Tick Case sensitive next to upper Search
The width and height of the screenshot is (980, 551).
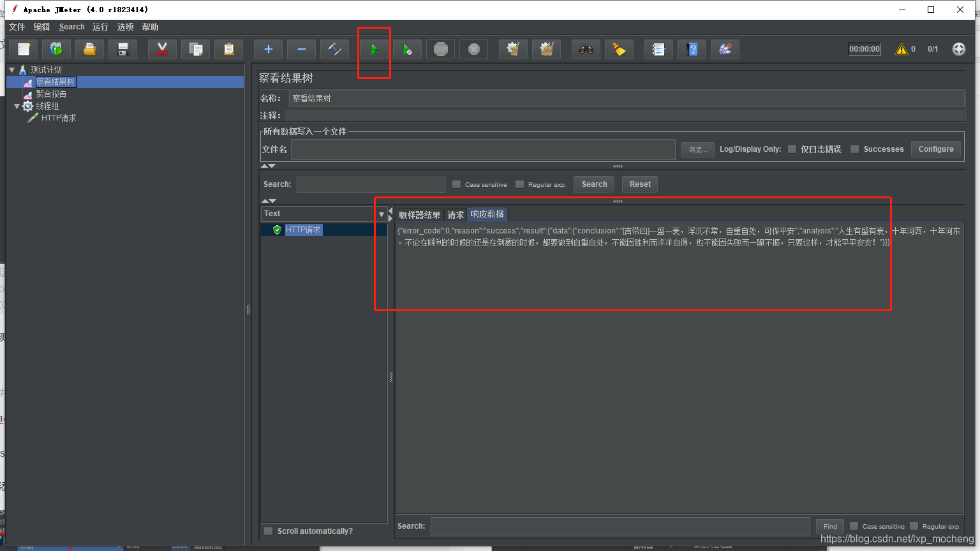[456, 184]
